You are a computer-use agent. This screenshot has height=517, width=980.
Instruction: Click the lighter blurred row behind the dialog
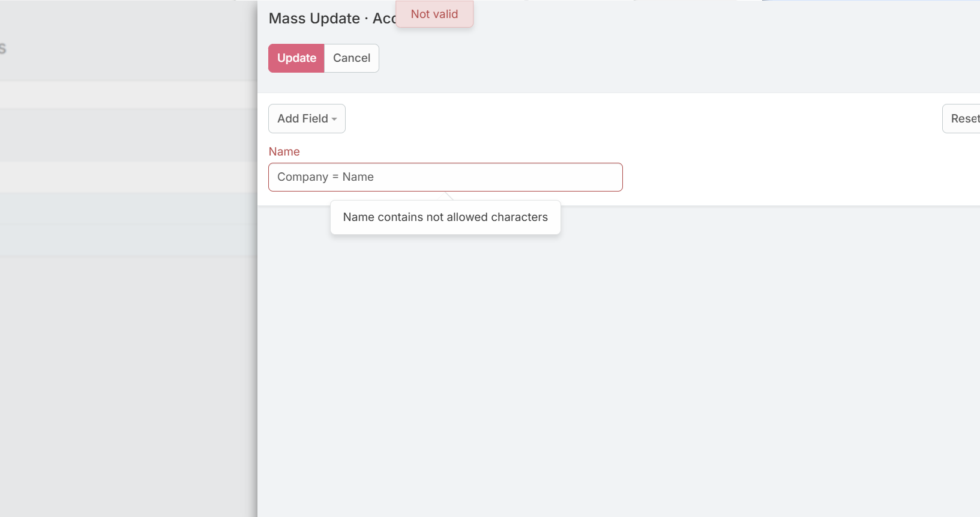point(128,95)
